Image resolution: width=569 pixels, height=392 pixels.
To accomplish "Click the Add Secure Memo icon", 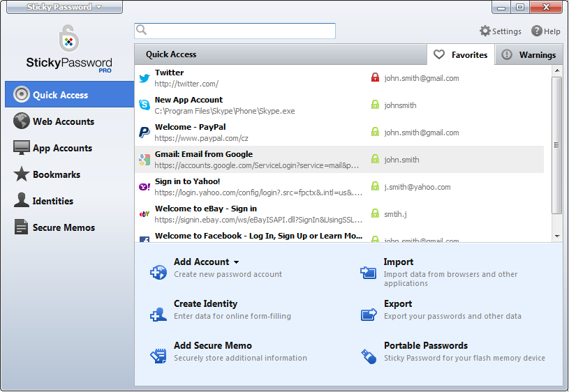I will (x=158, y=356).
